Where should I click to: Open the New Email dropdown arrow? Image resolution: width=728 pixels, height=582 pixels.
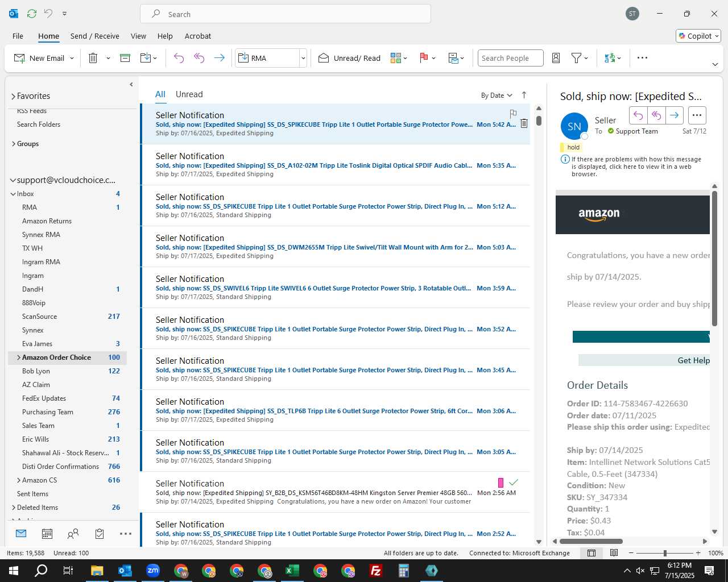point(72,58)
